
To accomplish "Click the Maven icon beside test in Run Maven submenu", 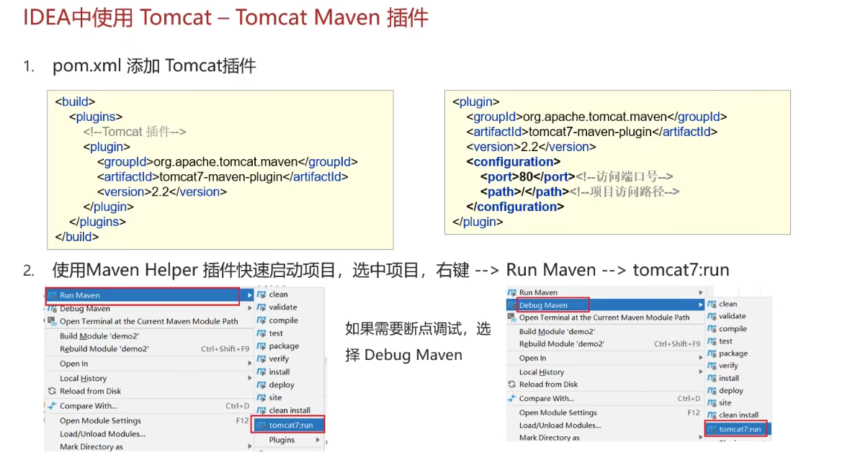I will [x=262, y=333].
